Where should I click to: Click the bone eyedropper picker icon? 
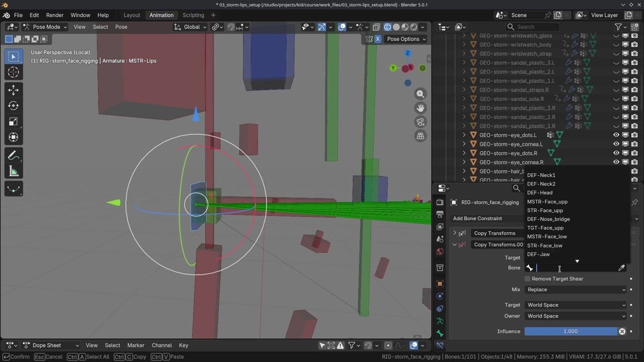pyautogui.click(x=622, y=268)
